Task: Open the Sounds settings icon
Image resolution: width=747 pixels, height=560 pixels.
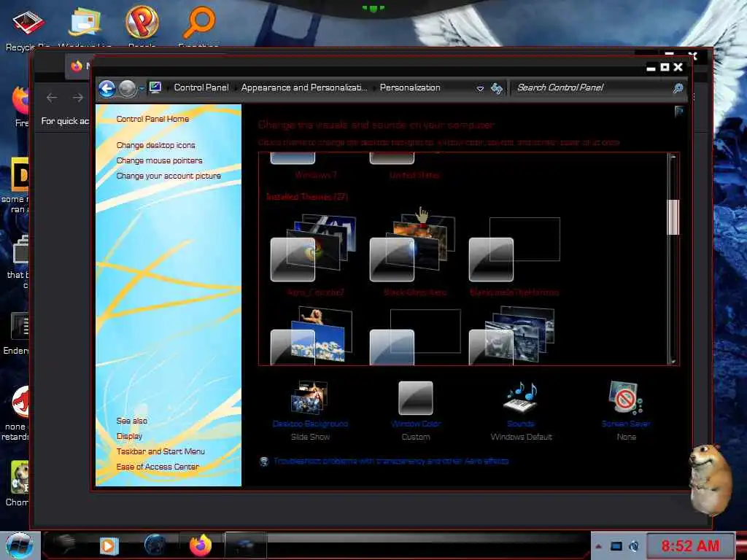Action: [x=521, y=397]
